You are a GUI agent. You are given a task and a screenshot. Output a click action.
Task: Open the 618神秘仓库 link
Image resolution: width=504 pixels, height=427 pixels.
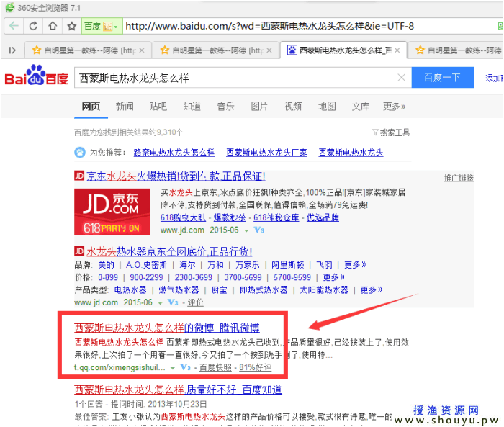pyautogui.click(x=276, y=217)
